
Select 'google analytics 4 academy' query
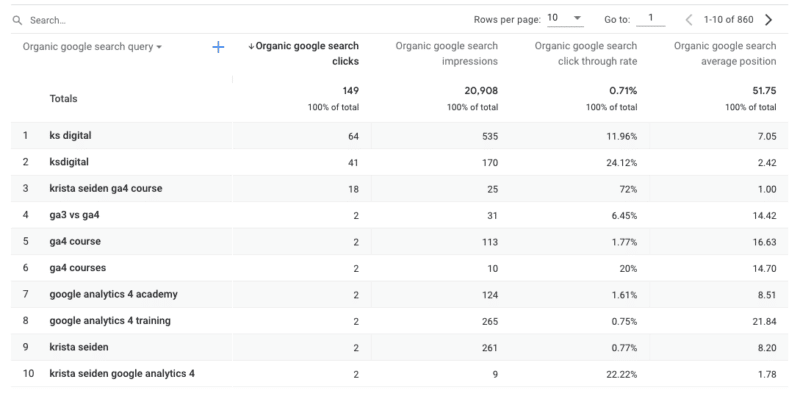tap(114, 294)
